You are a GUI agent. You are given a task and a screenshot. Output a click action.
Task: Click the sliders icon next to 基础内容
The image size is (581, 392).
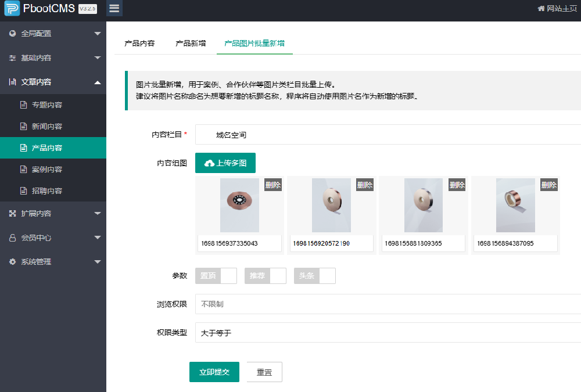click(12, 57)
